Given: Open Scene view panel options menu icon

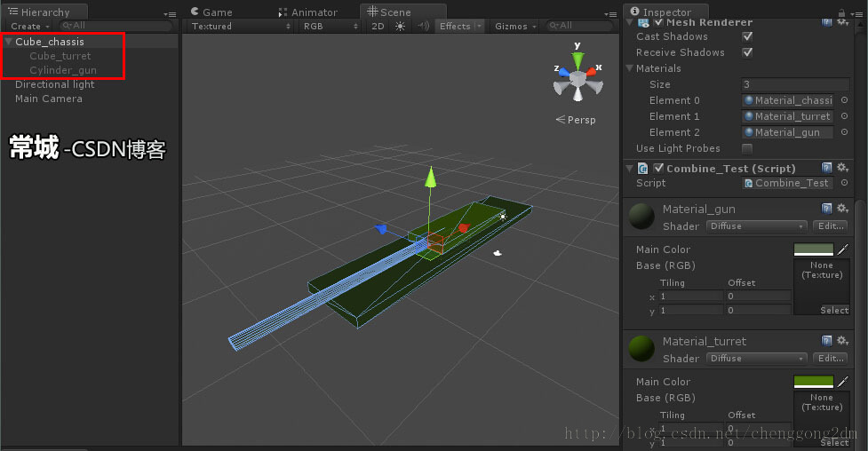Looking at the screenshot, I should (610, 14).
